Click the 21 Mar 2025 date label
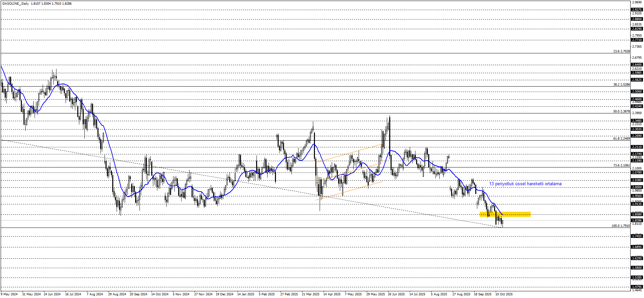 coord(310,294)
